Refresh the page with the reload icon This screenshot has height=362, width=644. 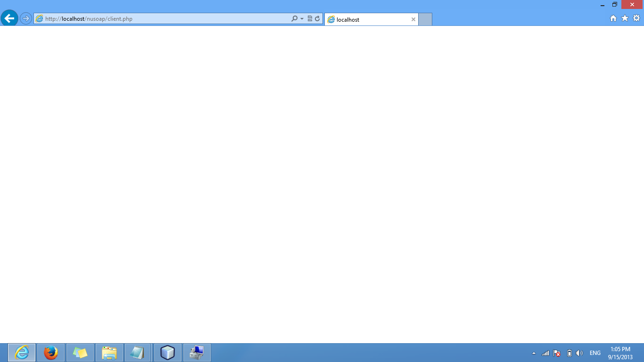[x=317, y=19]
